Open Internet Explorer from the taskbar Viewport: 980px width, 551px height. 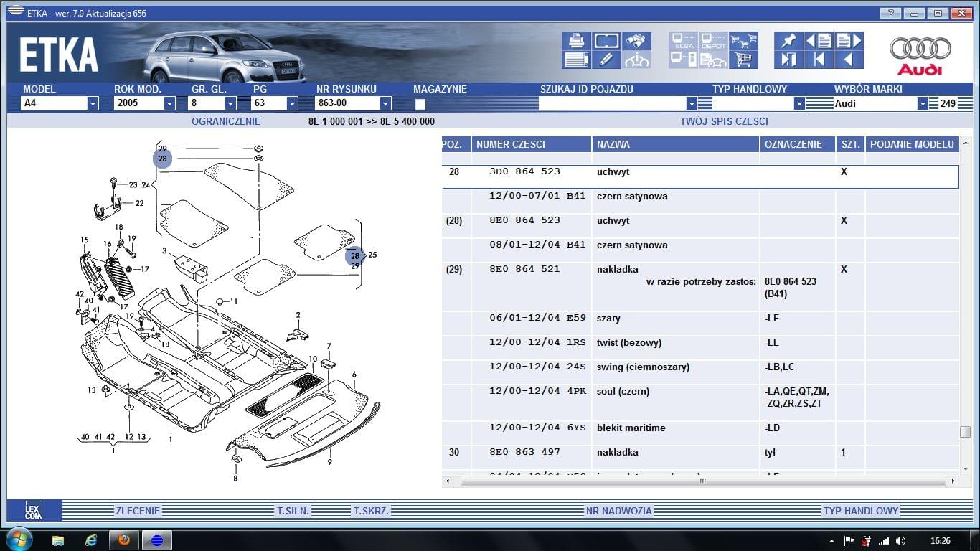[91, 540]
